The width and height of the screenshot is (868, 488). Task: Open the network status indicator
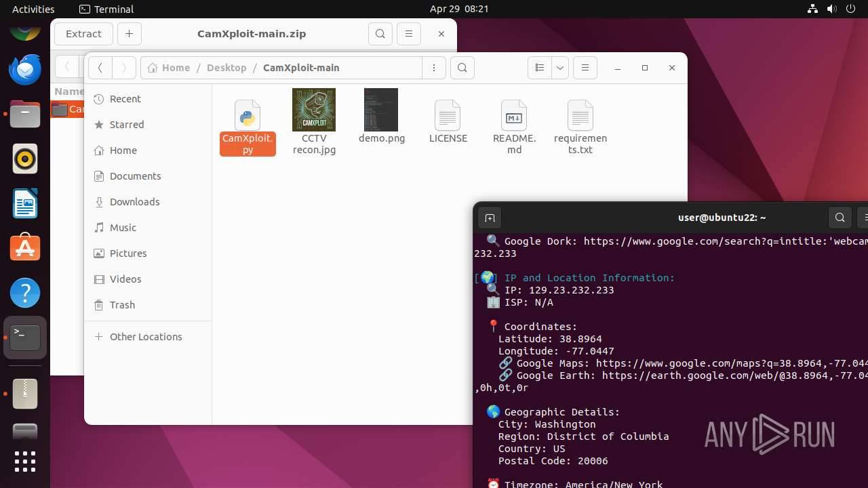(812, 9)
